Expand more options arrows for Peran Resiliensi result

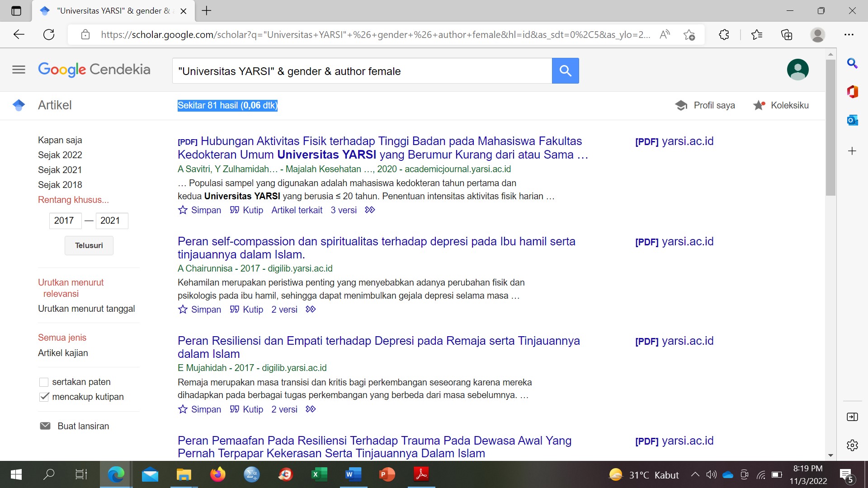[311, 409]
